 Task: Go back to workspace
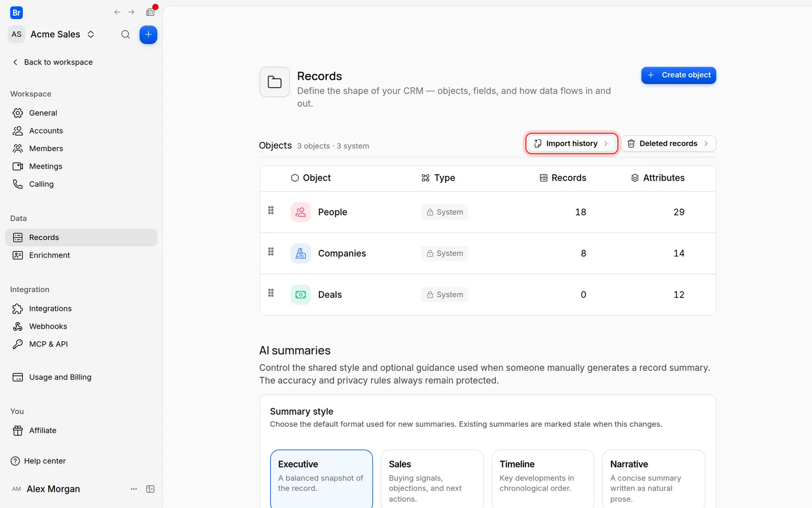click(52, 62)
